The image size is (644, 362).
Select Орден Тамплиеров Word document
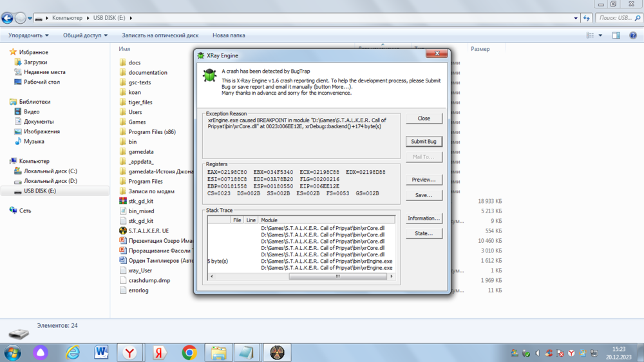pos(160,260)
